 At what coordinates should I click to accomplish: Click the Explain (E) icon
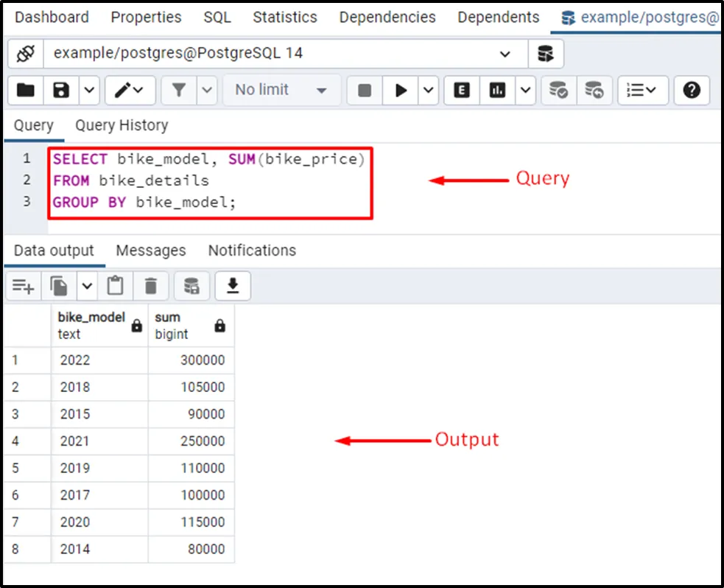(462, 90)
